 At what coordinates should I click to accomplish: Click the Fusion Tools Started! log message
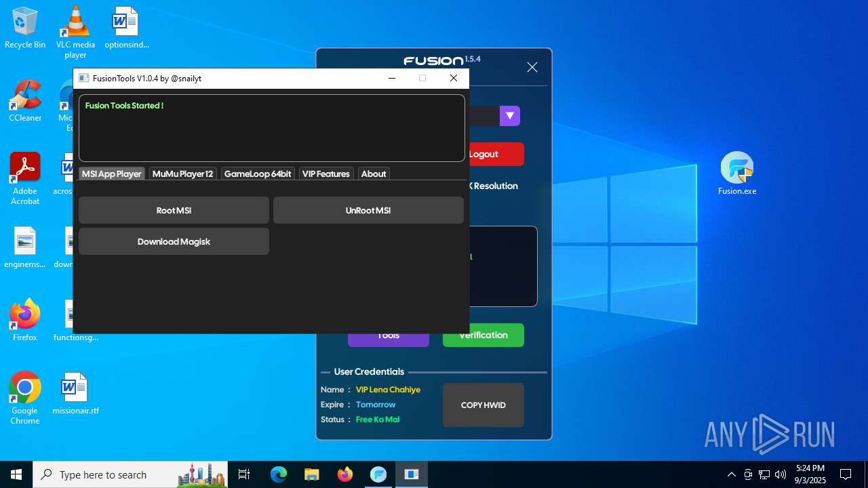[x=124, y=106]
